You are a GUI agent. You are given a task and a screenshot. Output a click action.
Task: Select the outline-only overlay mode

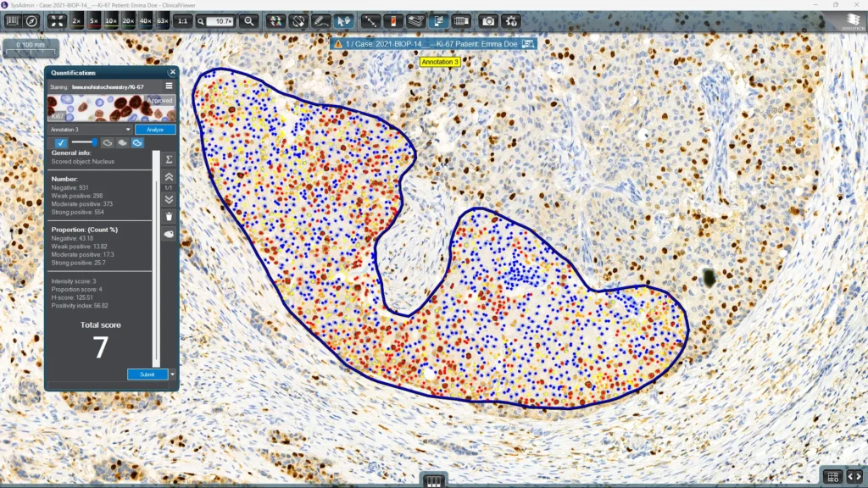(x=108, y=142)
